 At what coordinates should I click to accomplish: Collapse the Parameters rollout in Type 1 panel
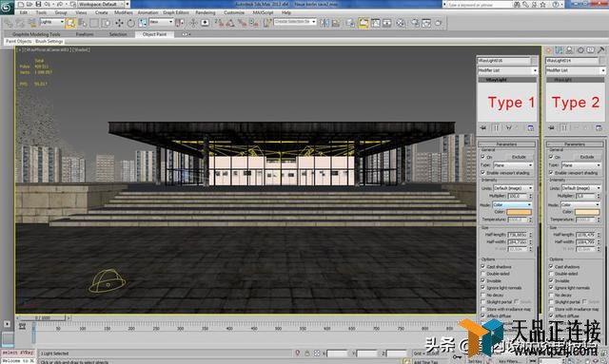pyautogui.click(x=506, y=144)
